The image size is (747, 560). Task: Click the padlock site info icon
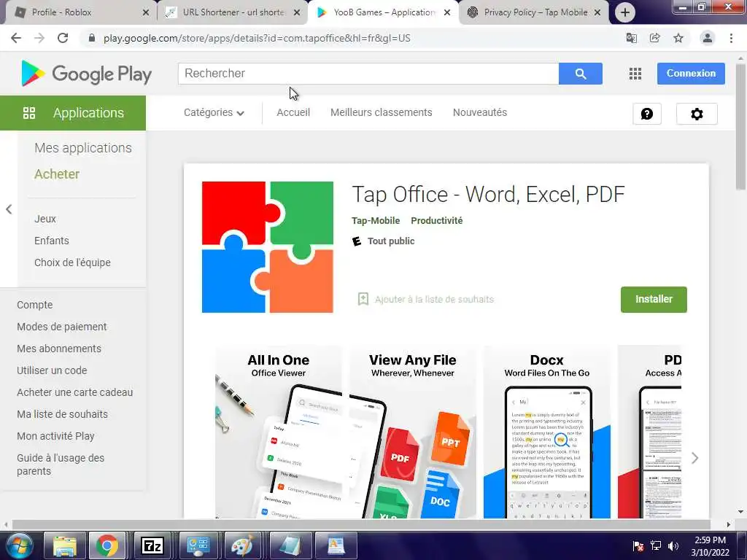(92, 38)
